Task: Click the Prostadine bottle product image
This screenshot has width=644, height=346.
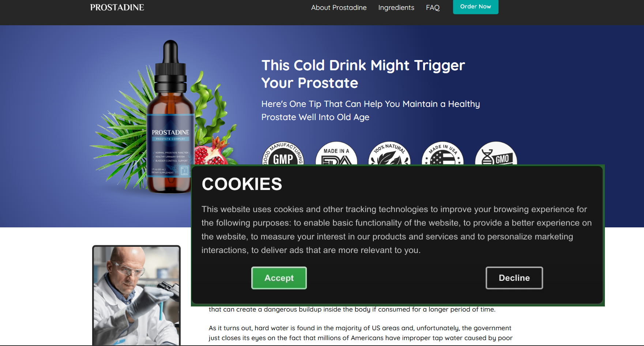Action: (170, 117)
